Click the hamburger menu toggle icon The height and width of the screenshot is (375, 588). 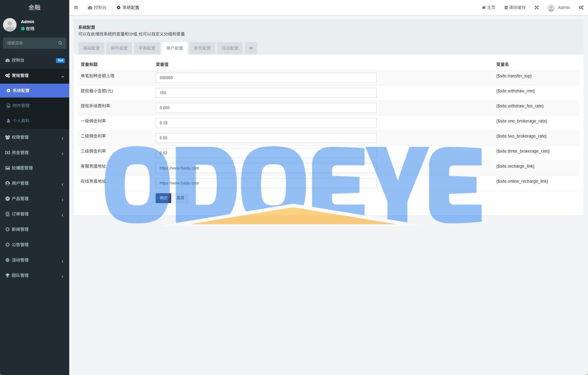(x=76, y=8)
